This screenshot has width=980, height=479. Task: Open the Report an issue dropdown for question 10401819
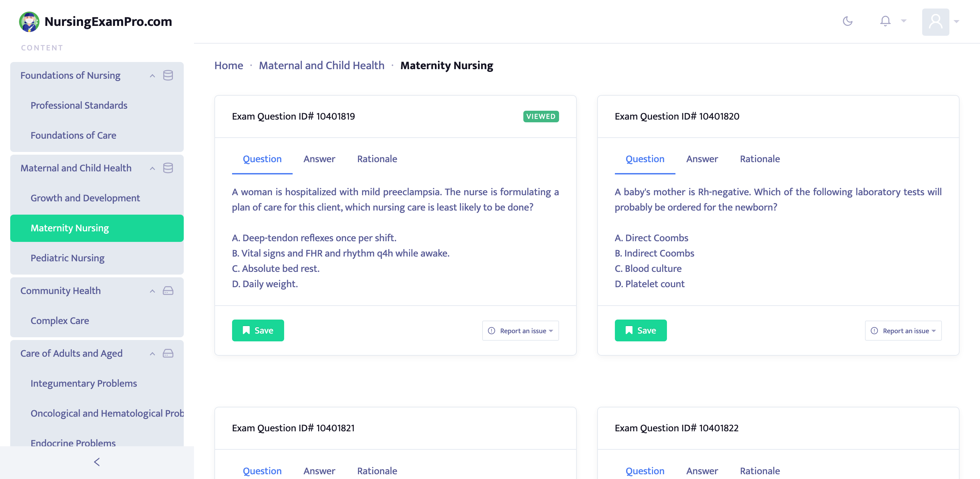pos(520,330)
